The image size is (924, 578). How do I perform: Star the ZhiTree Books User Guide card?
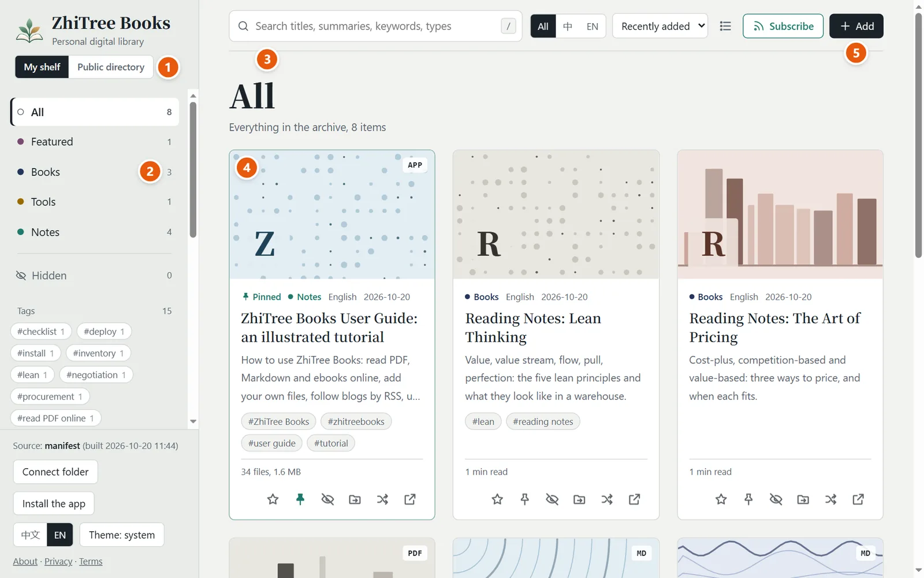click(x=273, y=499)
